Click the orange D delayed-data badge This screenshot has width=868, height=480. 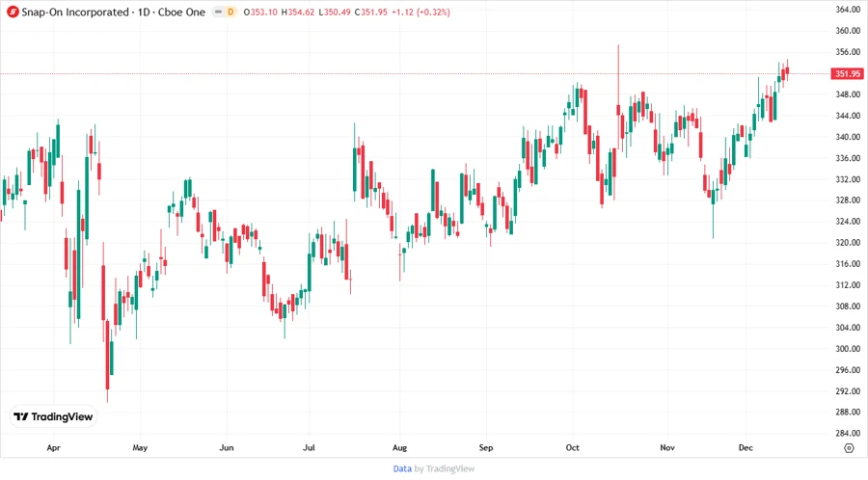pyautogui.click(x=231, y=12)
